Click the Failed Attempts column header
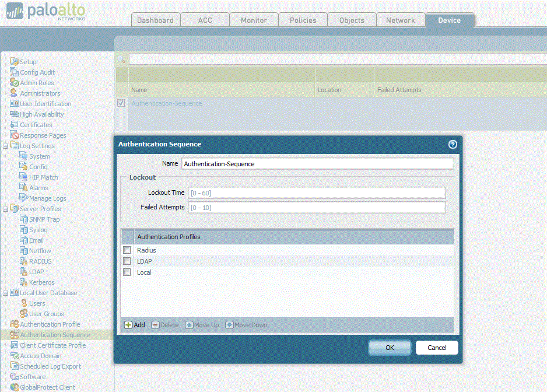Image resolution: width=547 pixels, height=392 pixels. (461, 90)
